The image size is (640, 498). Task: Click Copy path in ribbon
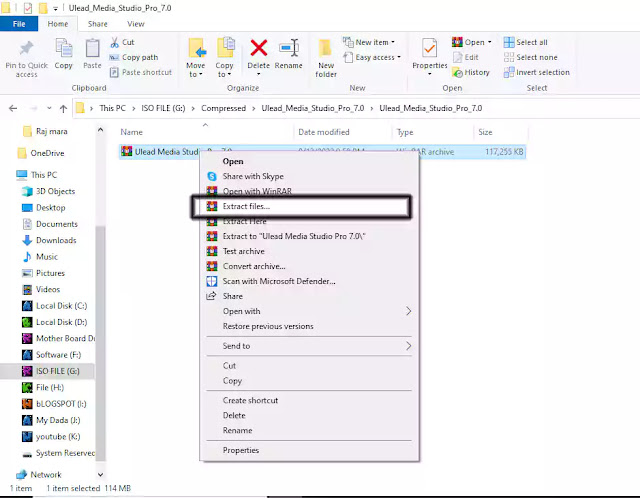coord(134,57)
